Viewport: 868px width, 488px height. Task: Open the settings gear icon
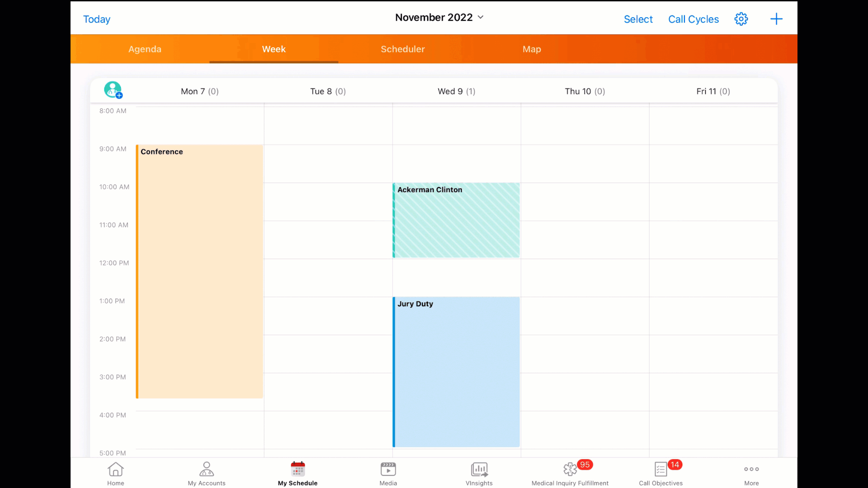pyautogui.click(x=741, y=19)
